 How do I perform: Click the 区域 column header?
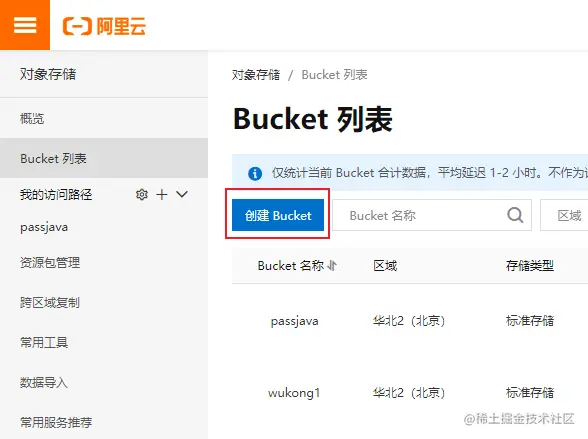tap(385, 266)
